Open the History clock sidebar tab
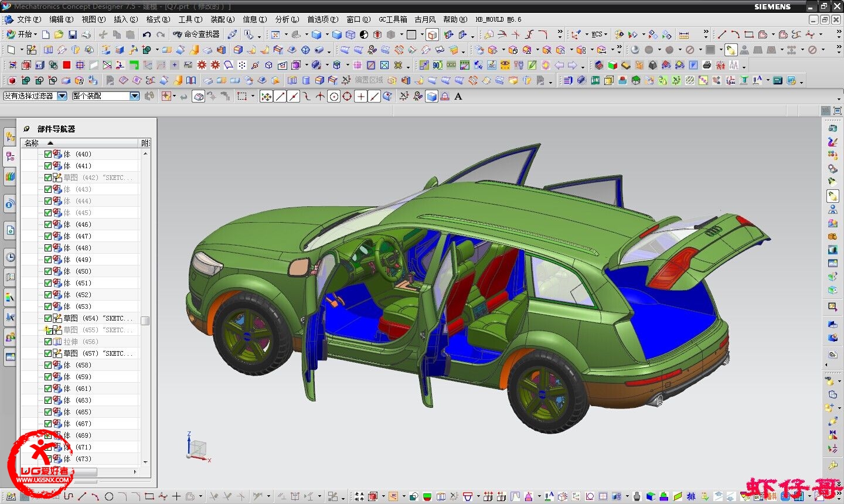The height and width of the screenshot is (504, 844). (x=10, y=257)
